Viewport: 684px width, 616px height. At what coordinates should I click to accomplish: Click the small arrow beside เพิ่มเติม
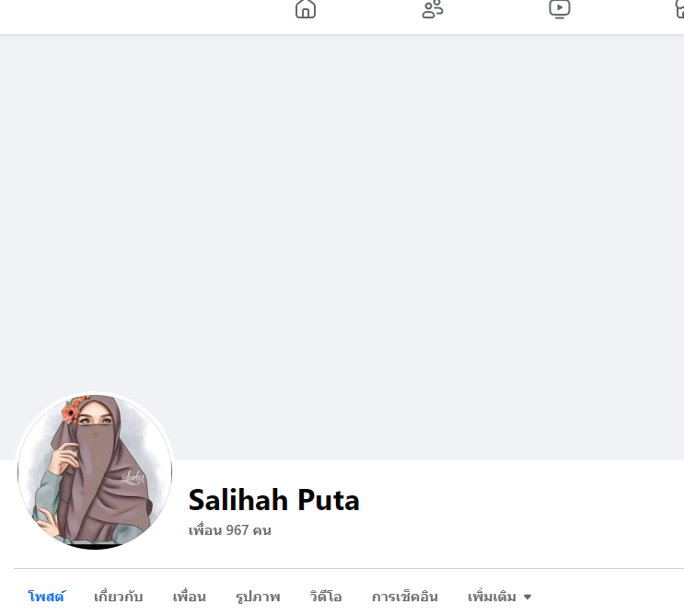(527, 597)
